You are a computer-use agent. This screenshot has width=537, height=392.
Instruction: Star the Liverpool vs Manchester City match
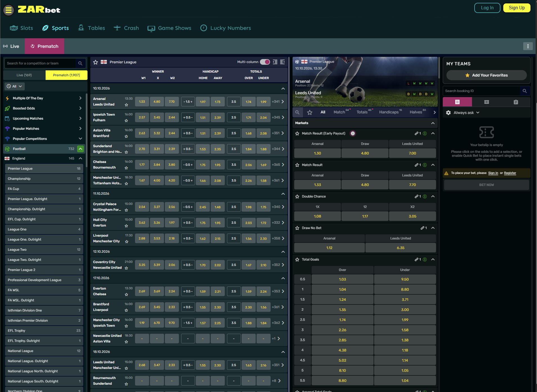click(127, 241)
